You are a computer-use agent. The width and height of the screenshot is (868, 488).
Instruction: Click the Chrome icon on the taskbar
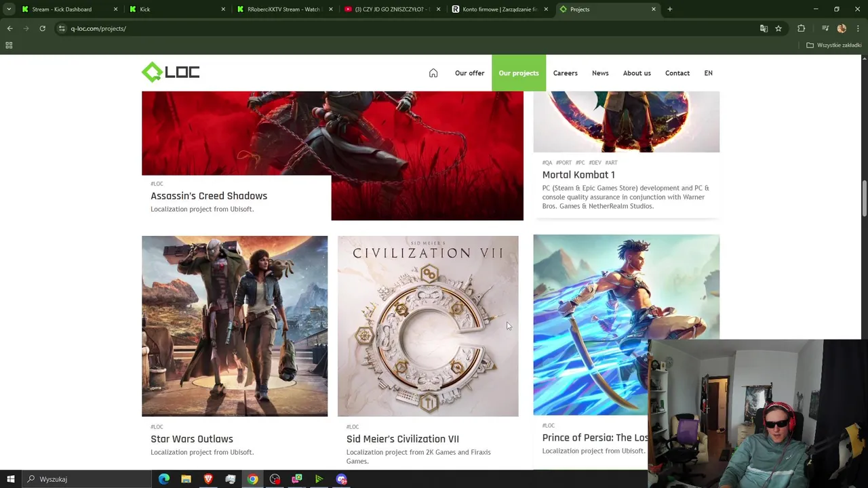tap(252, 479)
